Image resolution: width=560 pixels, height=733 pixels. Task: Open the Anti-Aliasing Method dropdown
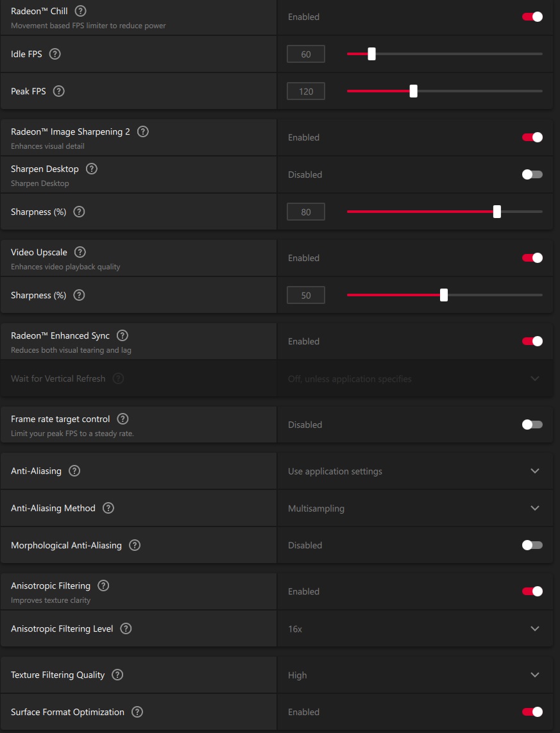coord(535,508)
